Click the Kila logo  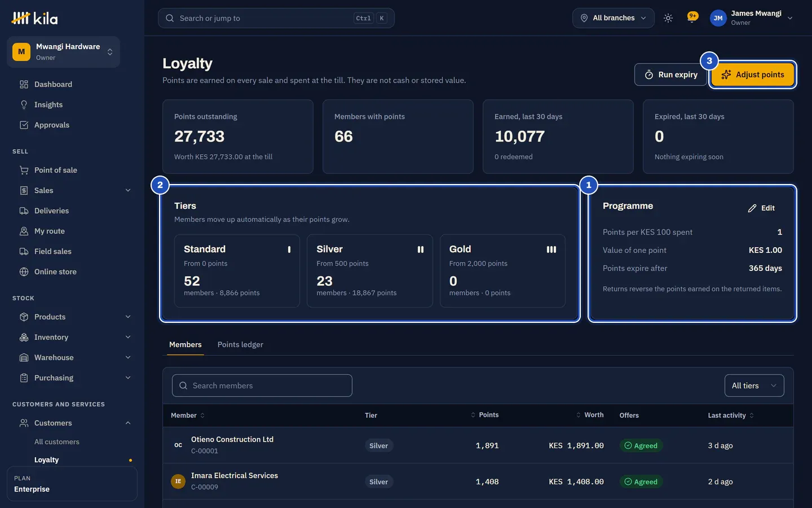click(34, 18)
